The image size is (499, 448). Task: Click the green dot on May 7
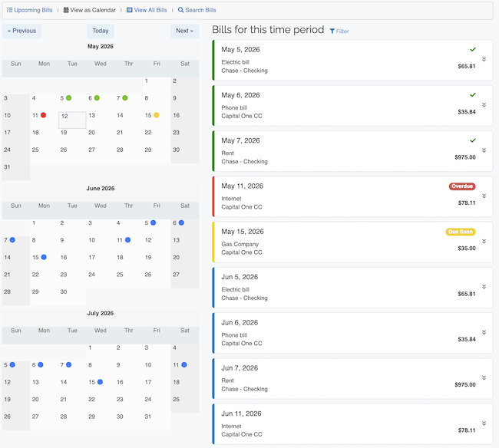(125, 98)
